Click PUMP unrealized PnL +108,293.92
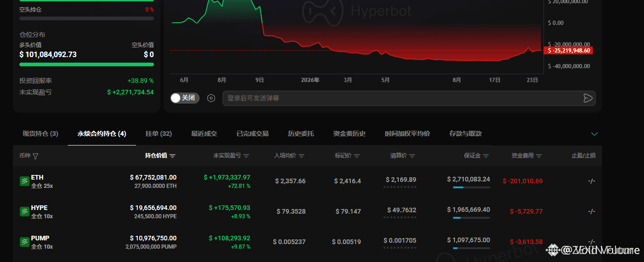This screenshot has width=644, height=262. point(230,238)
